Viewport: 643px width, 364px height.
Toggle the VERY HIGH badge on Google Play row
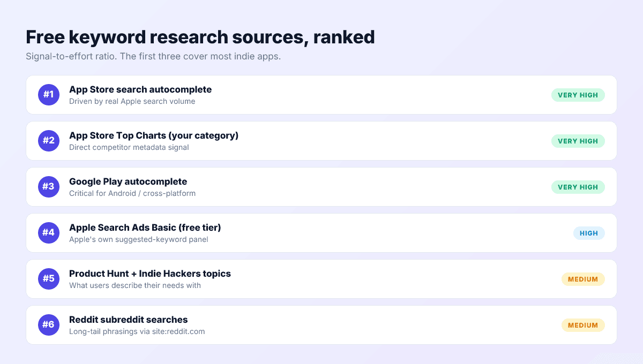[578, 187]
